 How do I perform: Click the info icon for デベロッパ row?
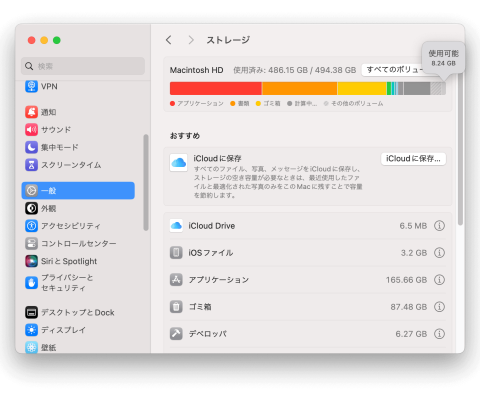coord(439,334)
